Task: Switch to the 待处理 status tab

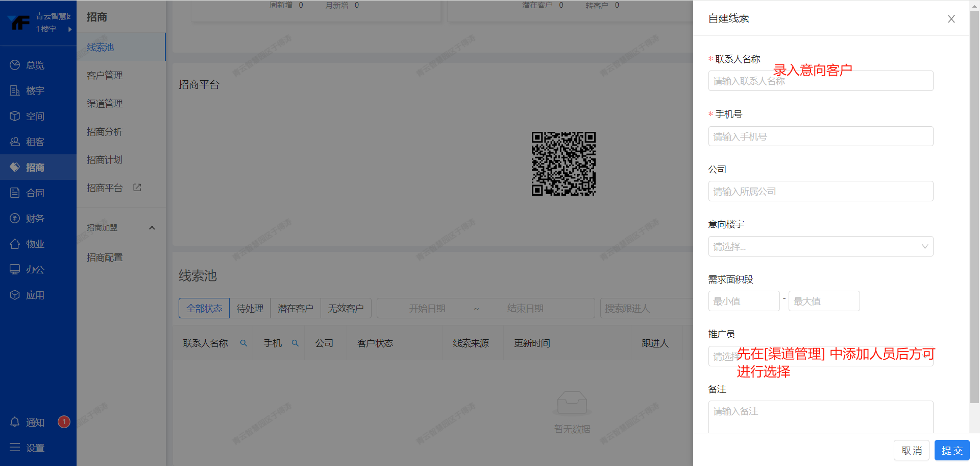Action: [250, 308]
